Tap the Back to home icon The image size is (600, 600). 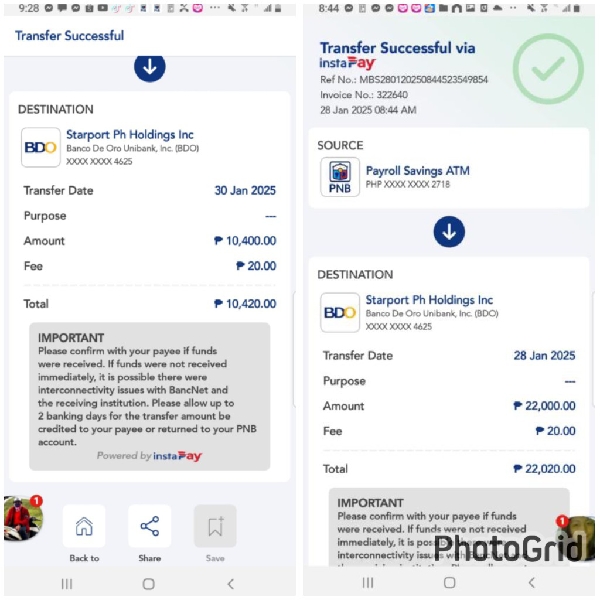pos(84,526)
